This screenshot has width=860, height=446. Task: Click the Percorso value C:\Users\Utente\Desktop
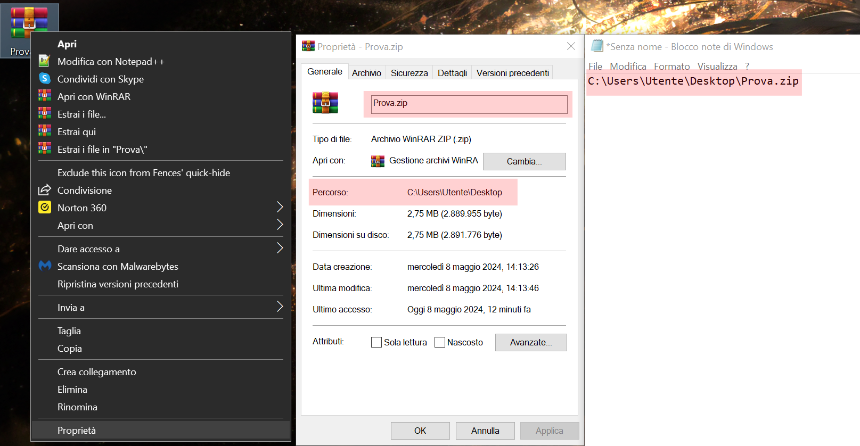pyautogui.click(x=455, y=193)
